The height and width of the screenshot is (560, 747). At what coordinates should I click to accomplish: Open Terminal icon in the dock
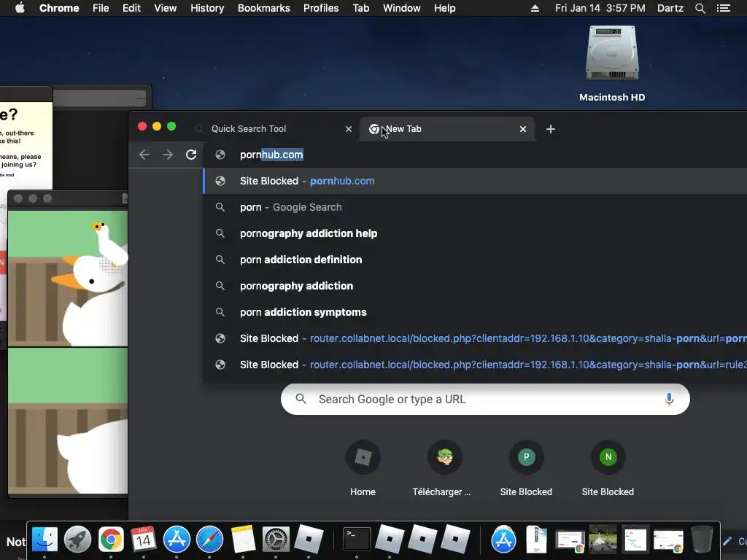[x=356, y=540]
